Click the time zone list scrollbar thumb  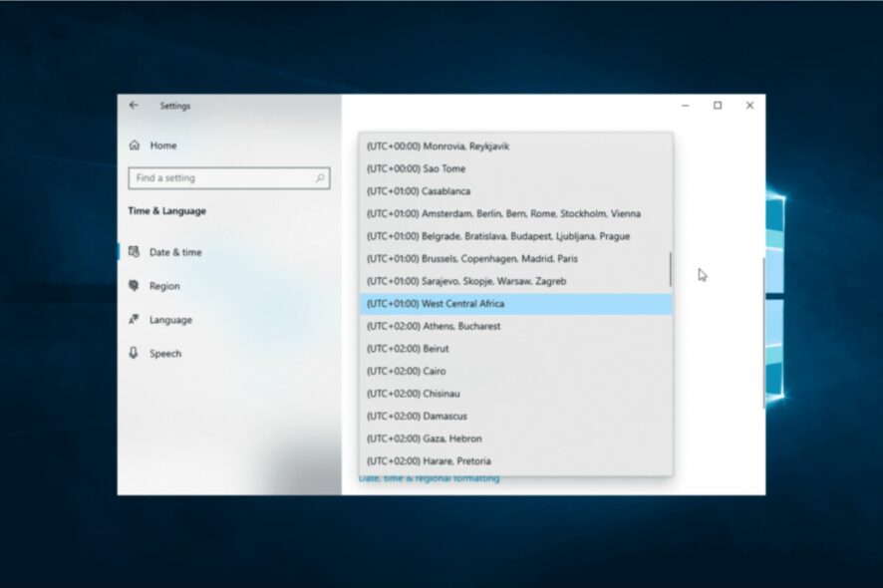point(670,269)
